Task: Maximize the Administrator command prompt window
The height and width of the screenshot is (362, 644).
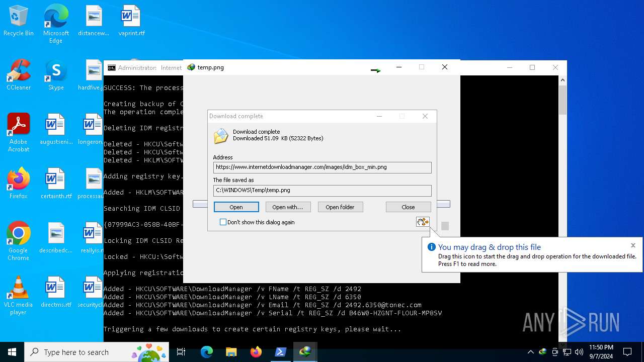Action: tap(532, 67)
